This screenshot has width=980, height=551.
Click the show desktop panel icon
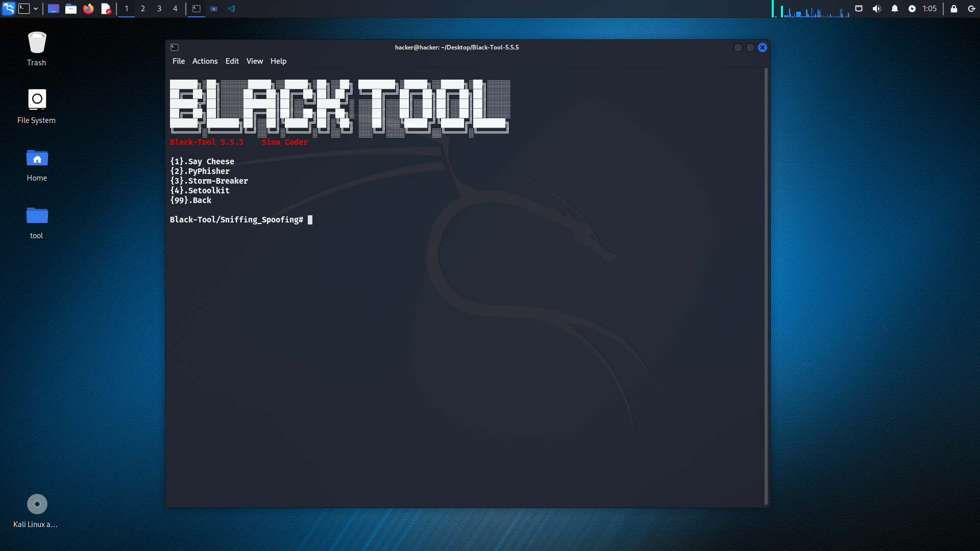(54, 9)
